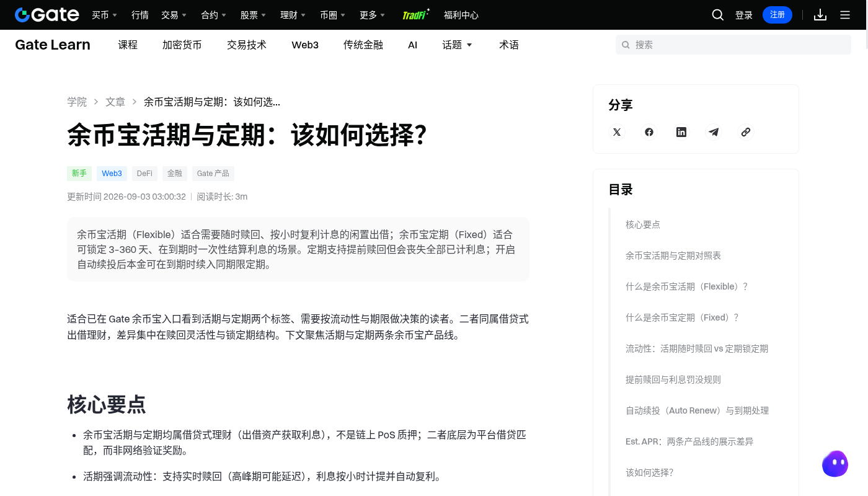Image resolution: width=868 pixels, height=496 pixels.
Task: Jump to 流动性：活期随时赎回 vs 定期锁定期
Action: pos(697,348)
